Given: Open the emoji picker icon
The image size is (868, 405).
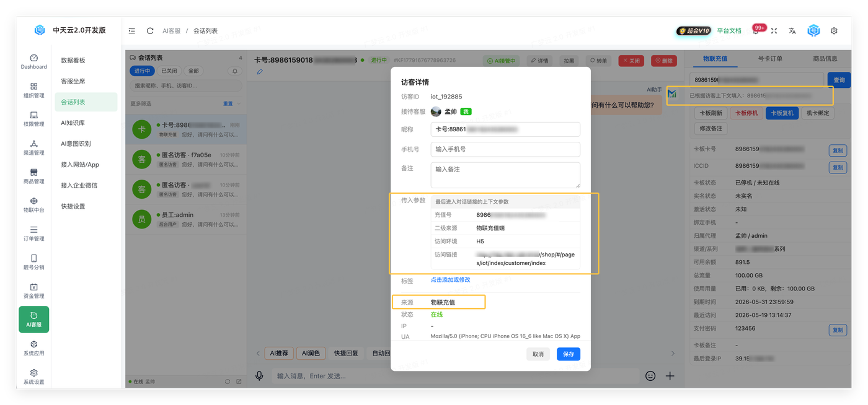Looking at the screenshot, I should (650, 376).
